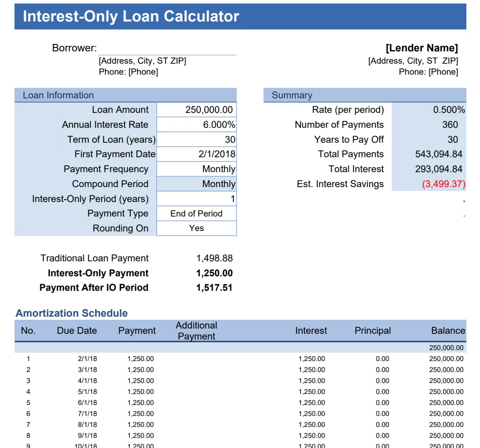
Task: Click the Additional Payment cell for payment 1
Action: click(197, 358)
